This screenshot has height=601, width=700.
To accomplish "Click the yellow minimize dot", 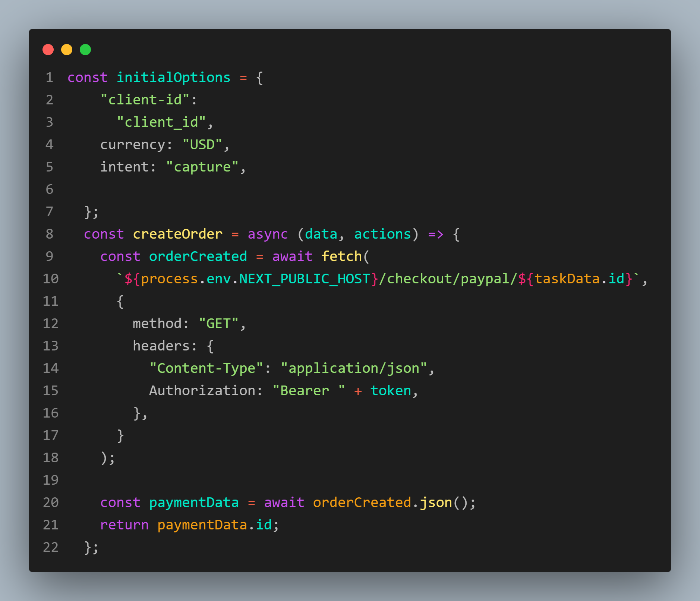I will pos(67,50).
